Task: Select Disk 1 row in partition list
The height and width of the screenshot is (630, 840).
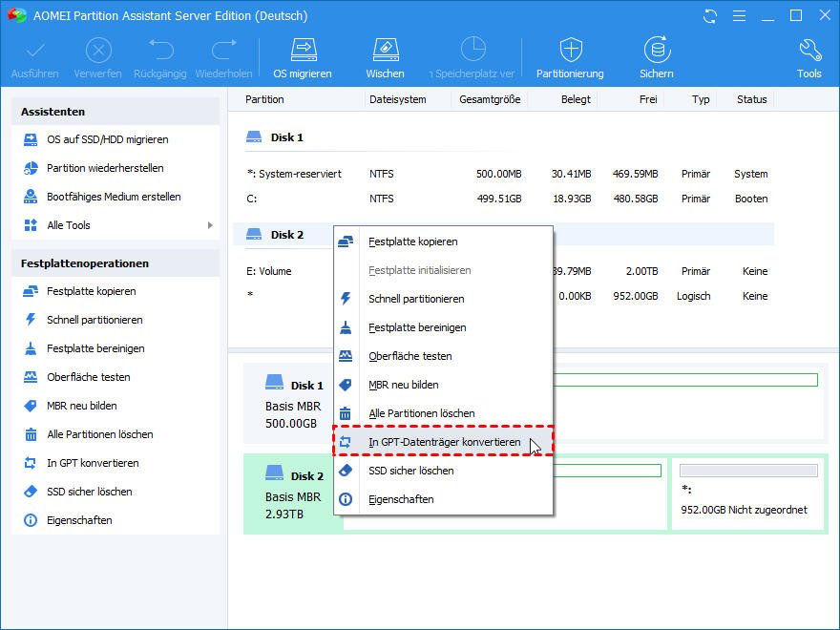Action: 504,137
